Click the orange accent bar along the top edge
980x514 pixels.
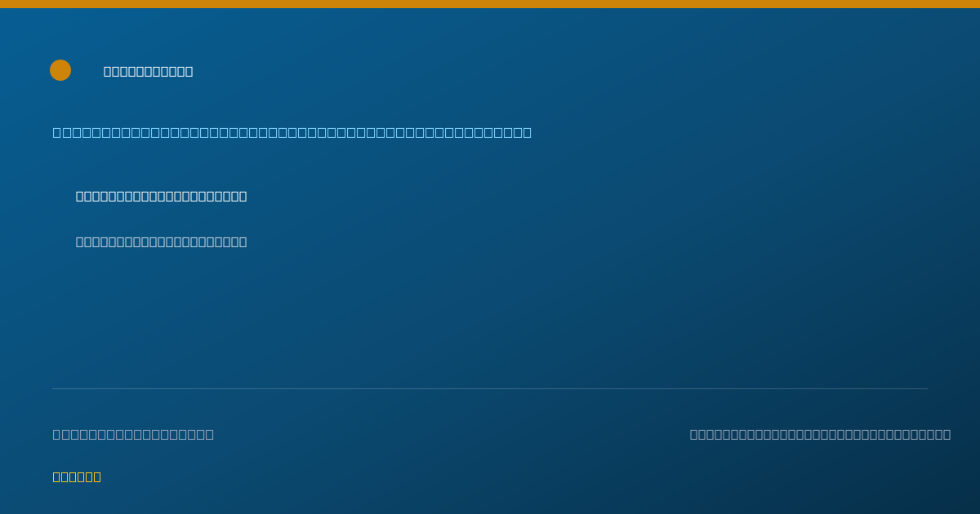490,4
